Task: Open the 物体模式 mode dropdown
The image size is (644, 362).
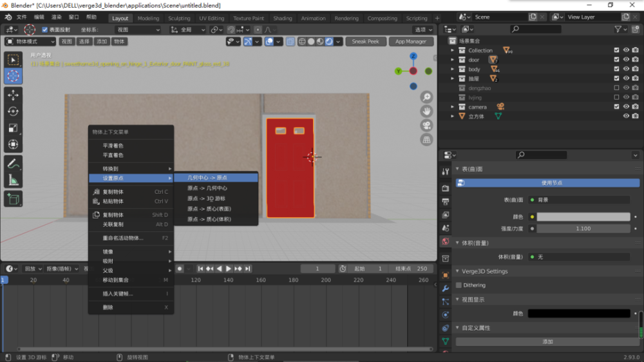Action: coord(30,41)
